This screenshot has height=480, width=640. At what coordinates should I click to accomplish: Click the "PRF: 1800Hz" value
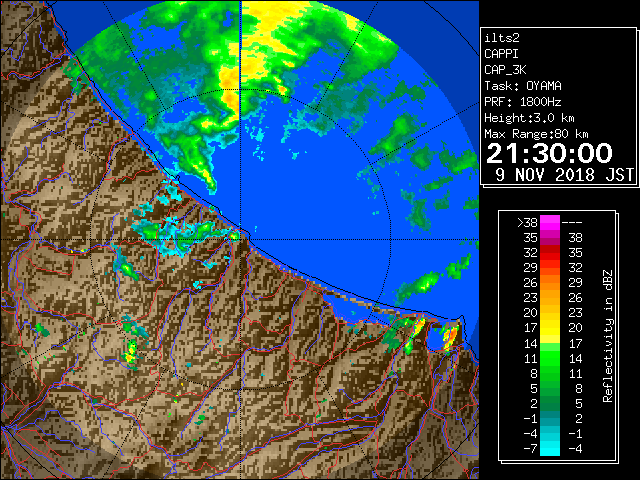tap(523, 102)
